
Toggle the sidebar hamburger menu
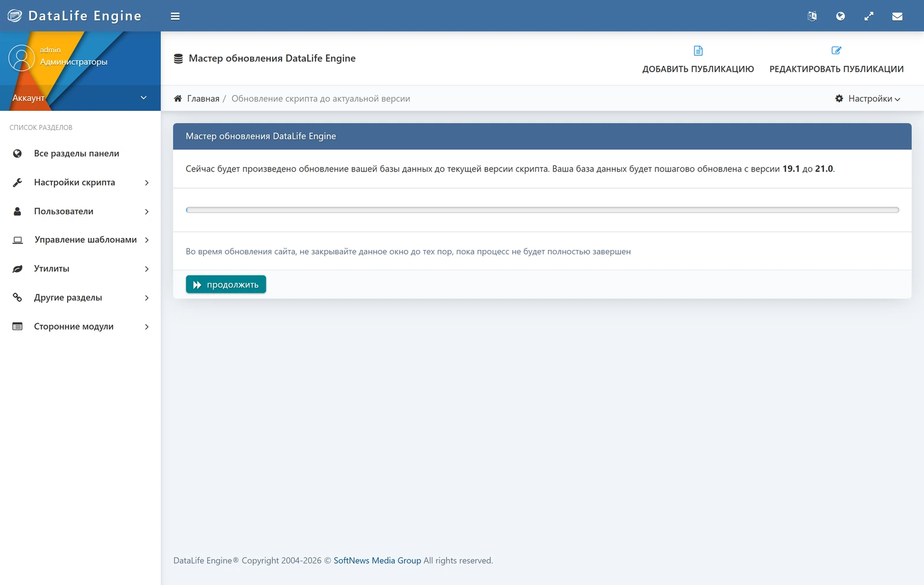[x=175, y=16]
